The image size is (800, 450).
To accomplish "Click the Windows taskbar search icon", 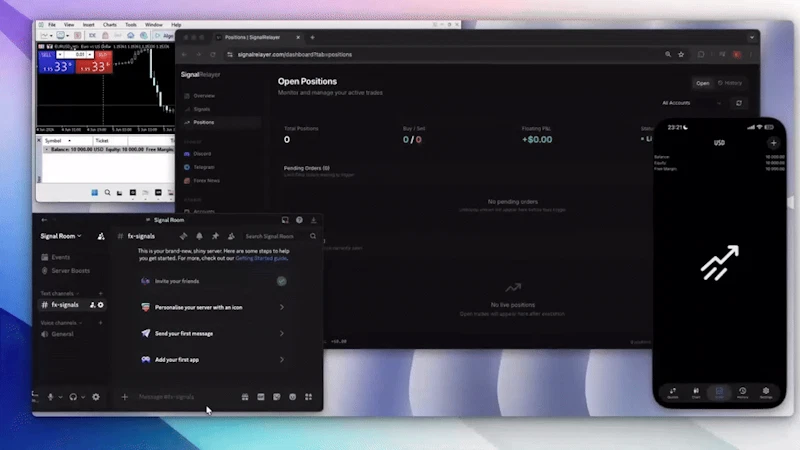I will click(x=108, y=193).
